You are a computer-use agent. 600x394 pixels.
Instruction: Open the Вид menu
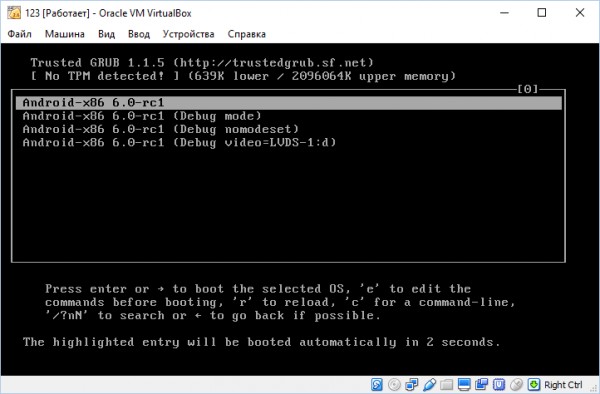click(106, 34)
